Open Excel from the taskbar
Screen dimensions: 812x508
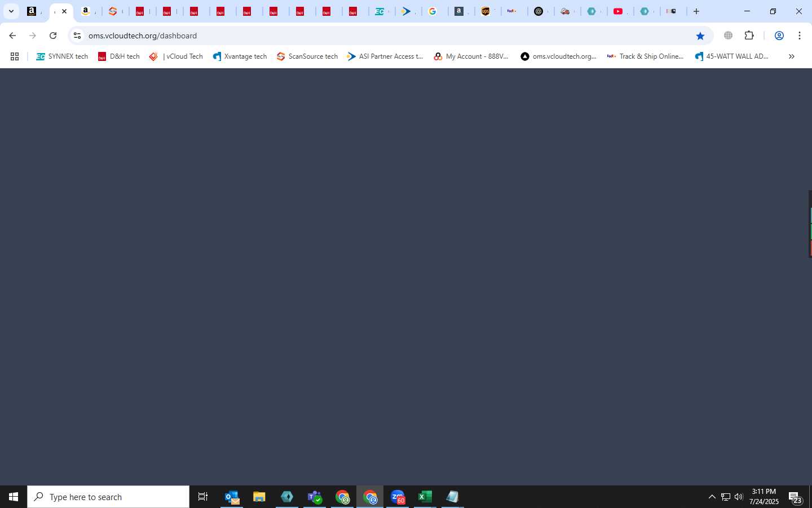click(425, 497)
